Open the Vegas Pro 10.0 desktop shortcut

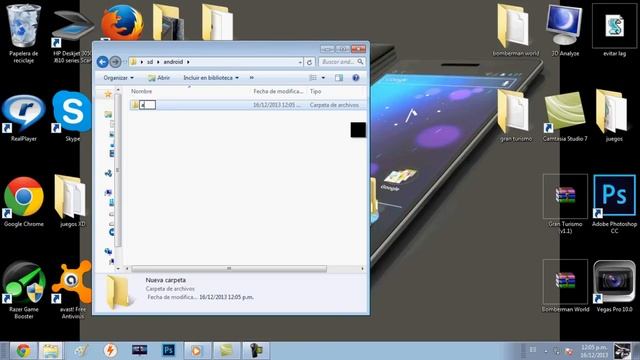click(x=614, y=287)
